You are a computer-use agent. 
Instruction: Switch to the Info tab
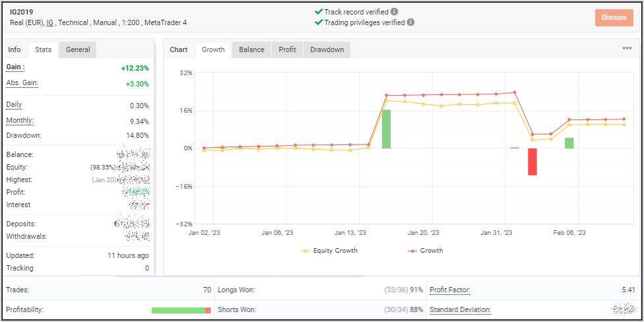[x=15, y=49]
